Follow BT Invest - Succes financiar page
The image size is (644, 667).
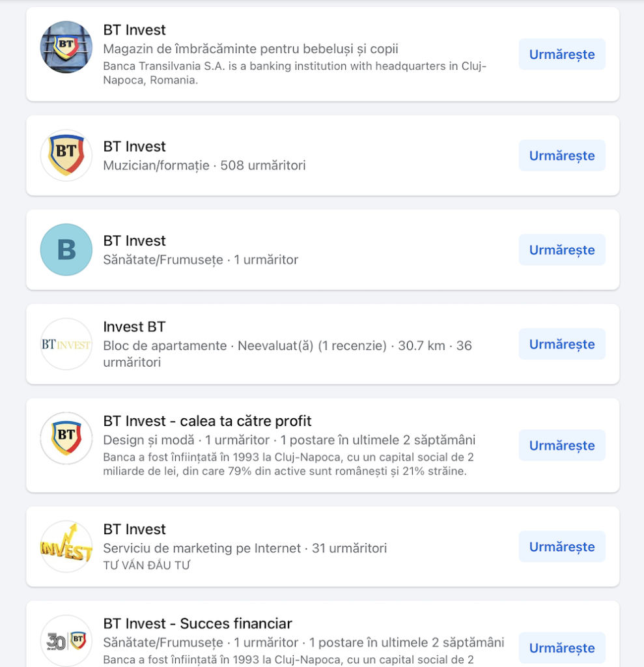pos(562,648)
